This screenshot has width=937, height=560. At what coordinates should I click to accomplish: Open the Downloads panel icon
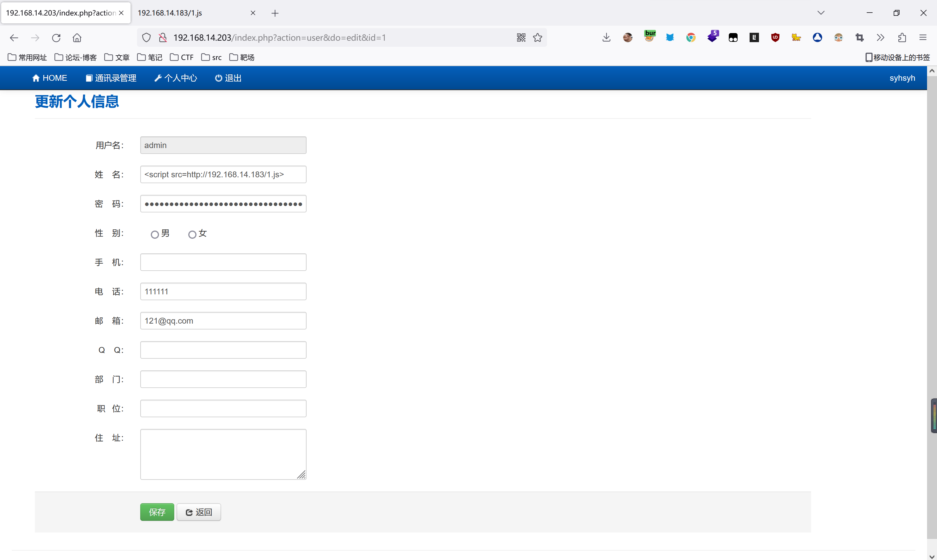pyautogui.click(x=606, y=37)
